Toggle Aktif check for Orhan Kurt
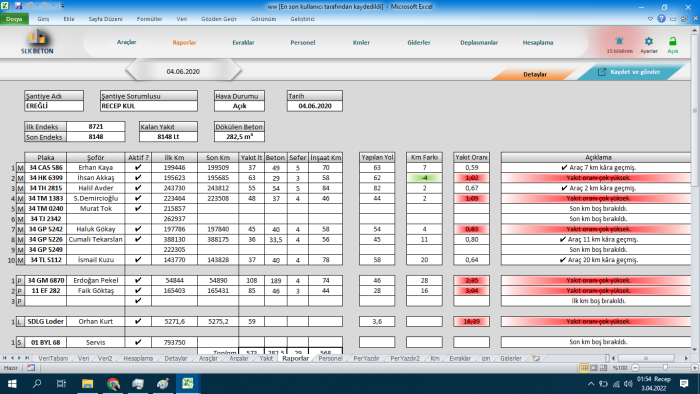This screenshot has width=700, height=394. tap(138, 321)
